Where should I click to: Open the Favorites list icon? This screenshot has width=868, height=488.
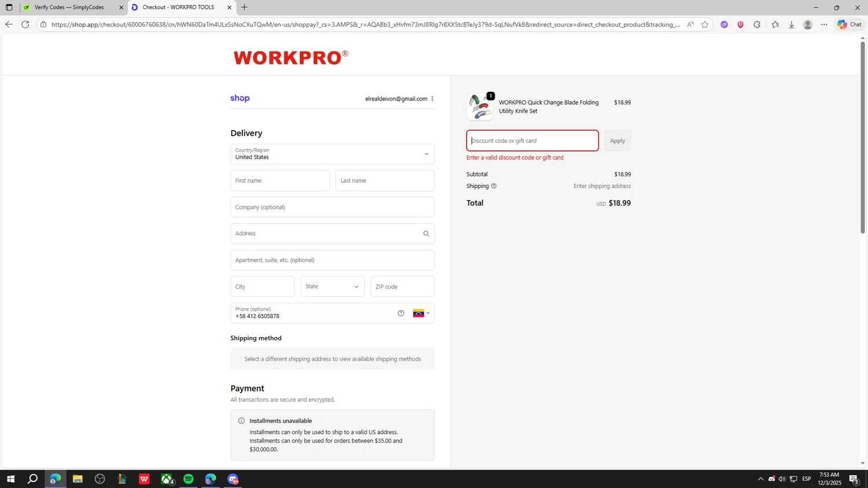(x=775, y=24)
